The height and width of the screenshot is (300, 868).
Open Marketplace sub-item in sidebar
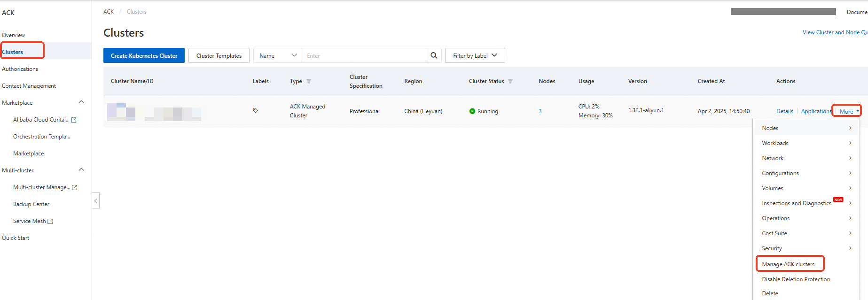point(29,154)
